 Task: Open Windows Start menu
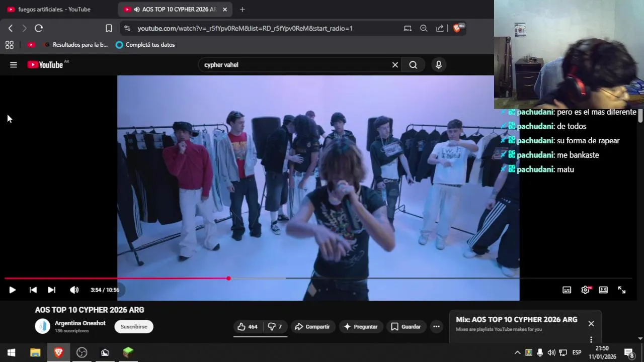tap(12, 352)
